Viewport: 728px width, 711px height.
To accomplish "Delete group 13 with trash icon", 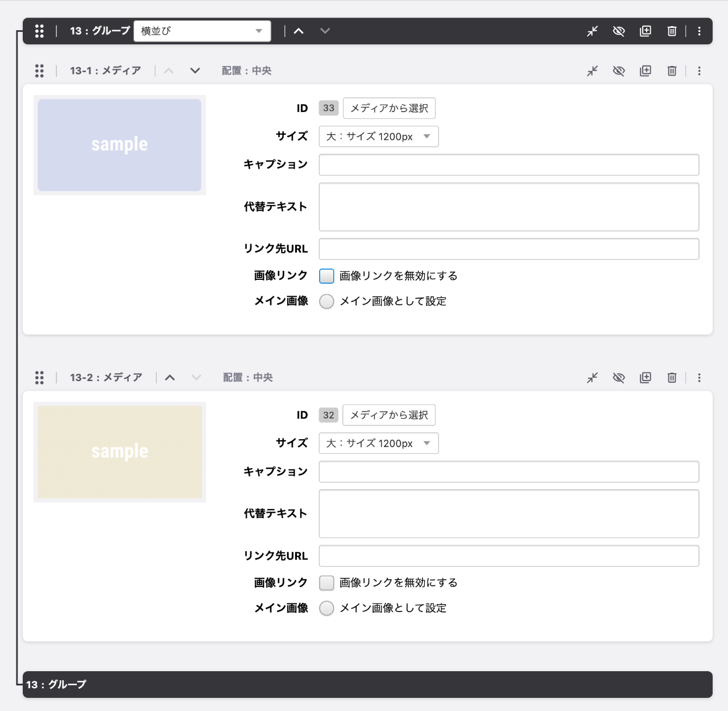I will (672, 31).
